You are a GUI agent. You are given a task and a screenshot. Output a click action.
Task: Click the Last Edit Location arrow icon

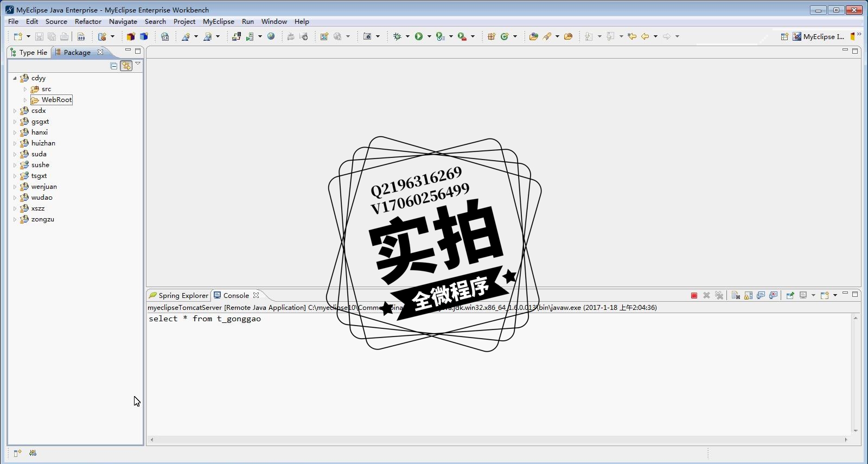click(x=632, y=36)
